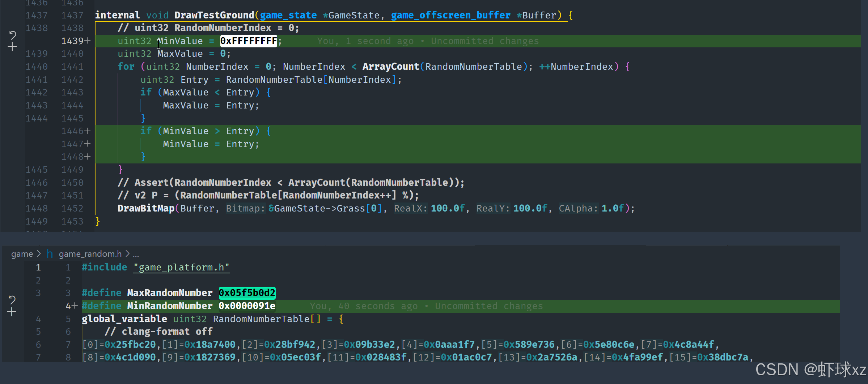Revert the added MinValue line 1439 change
Screen dimensions: 868x384
tap(13, 35)
